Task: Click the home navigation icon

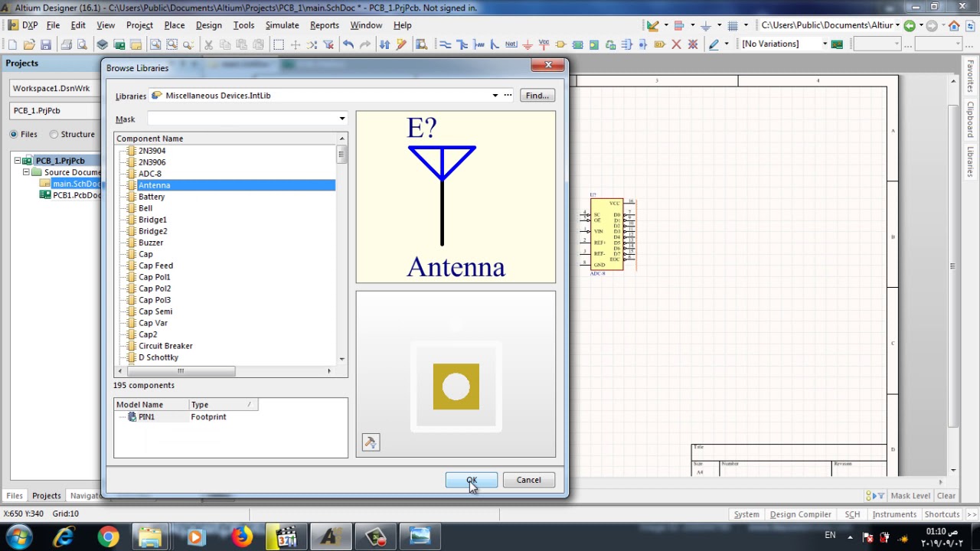Action: (x=954, y=25)
